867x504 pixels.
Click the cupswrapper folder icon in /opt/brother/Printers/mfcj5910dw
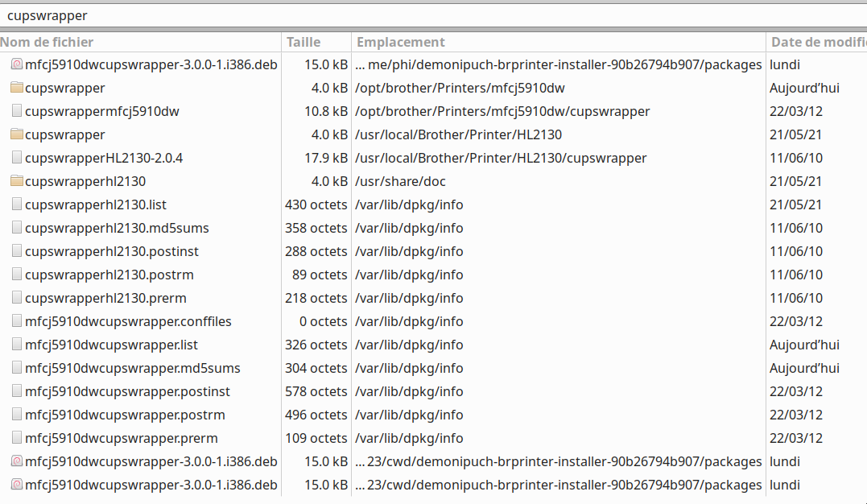tap(17, 88)
